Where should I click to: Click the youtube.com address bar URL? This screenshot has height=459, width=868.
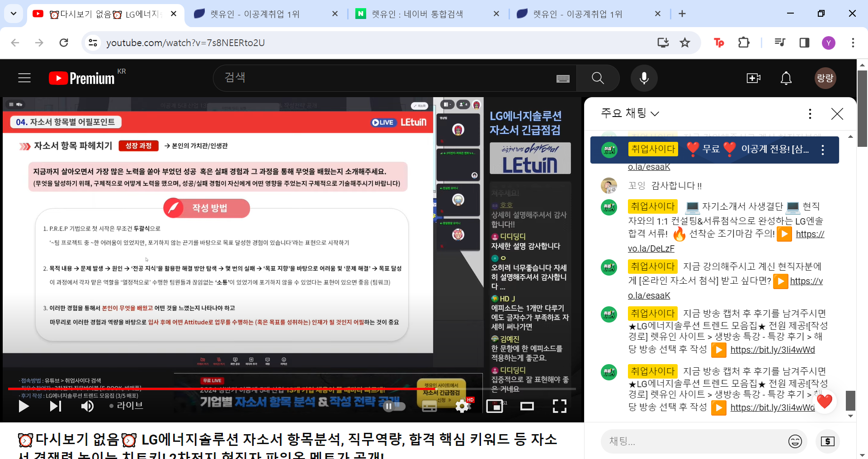(x=185, y=42)
